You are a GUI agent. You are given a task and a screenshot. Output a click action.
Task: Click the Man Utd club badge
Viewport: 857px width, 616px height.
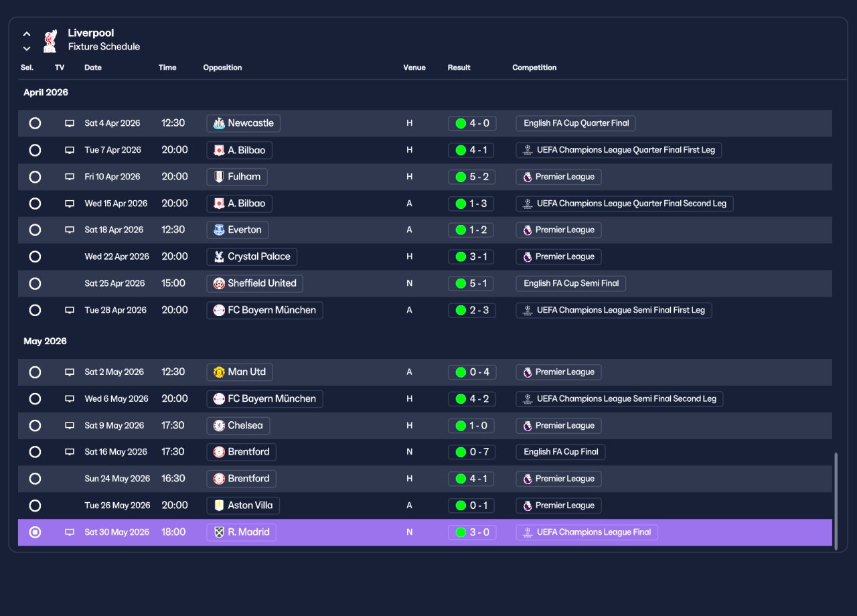[x=219, y=372]
